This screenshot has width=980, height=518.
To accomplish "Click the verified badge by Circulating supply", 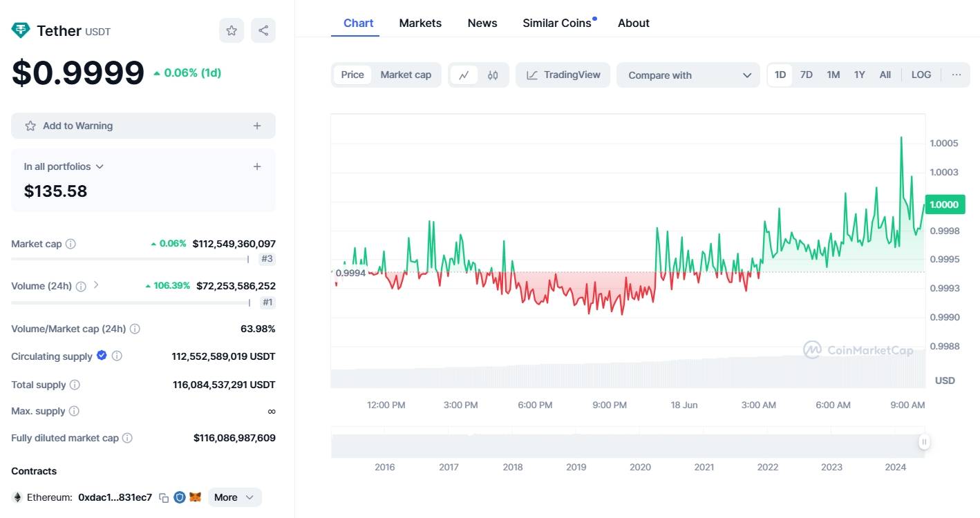I will click(102, 356).
